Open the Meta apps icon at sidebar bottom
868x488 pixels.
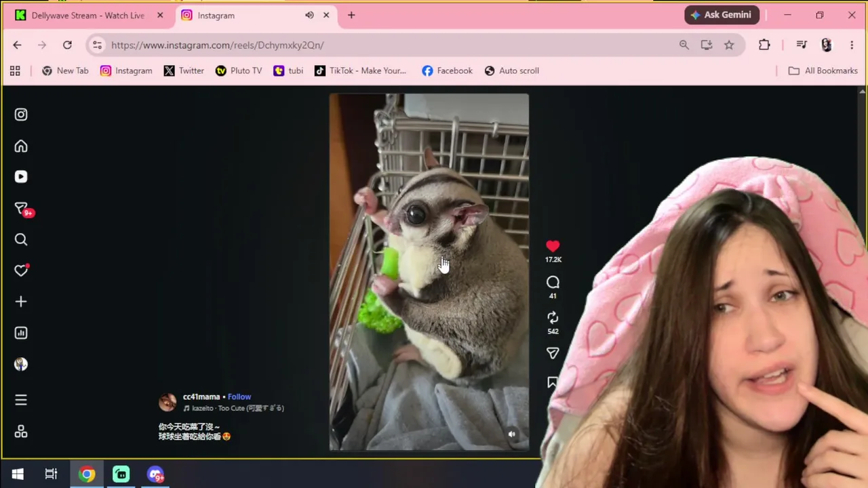click(x=21, y=432)
